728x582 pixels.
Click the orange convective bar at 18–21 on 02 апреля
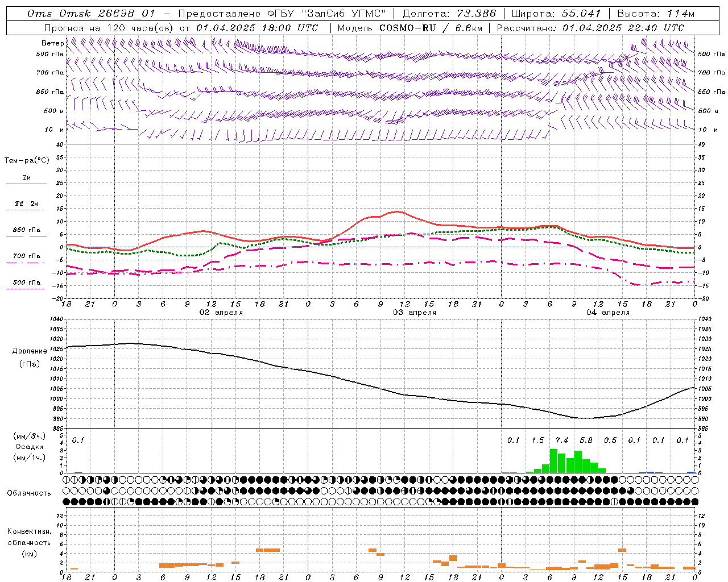(x=267, y=550)
